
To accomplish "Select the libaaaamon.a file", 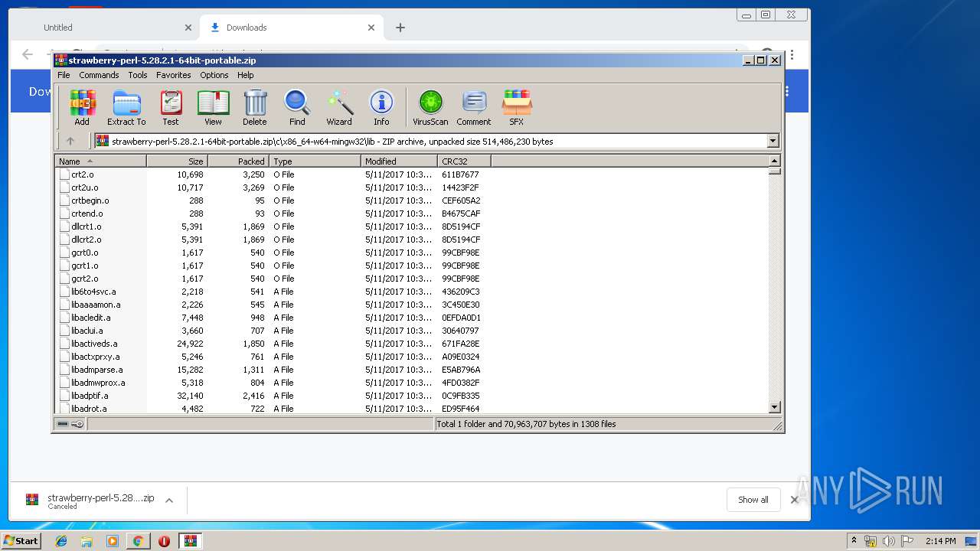I will (x=96, y=305).
